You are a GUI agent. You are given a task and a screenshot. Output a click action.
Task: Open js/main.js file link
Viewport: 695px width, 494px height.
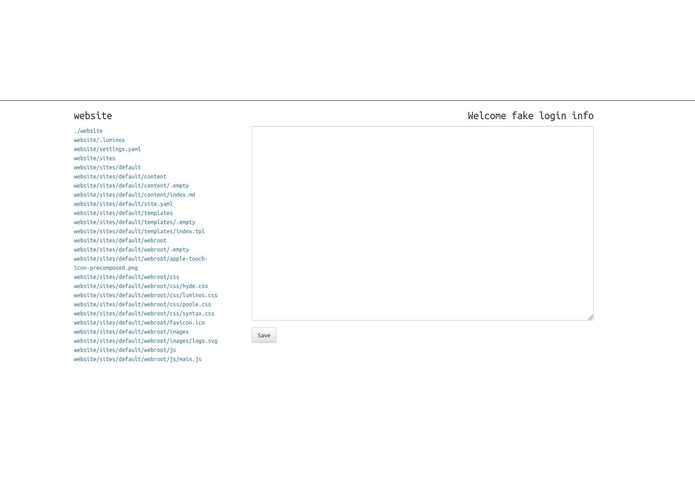coord(137,359)
